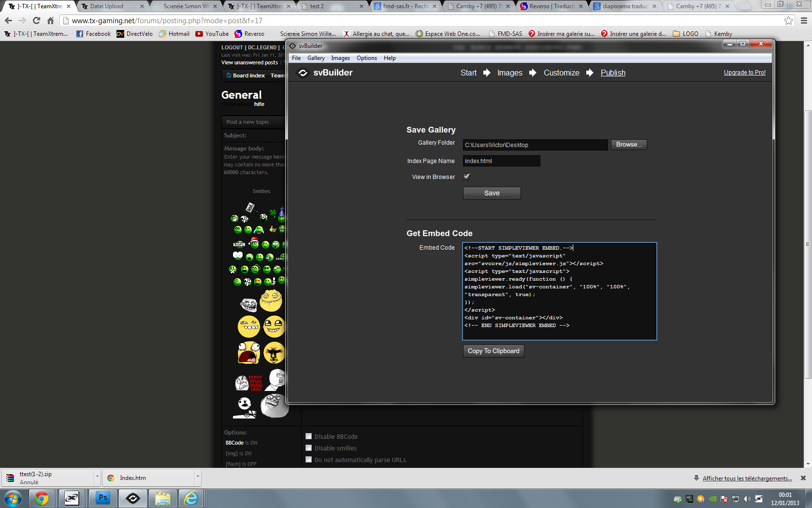Click Chrome forward arrow
This screenshot has height=508, width=812.
pyautogui.click(x=22, y=20)
